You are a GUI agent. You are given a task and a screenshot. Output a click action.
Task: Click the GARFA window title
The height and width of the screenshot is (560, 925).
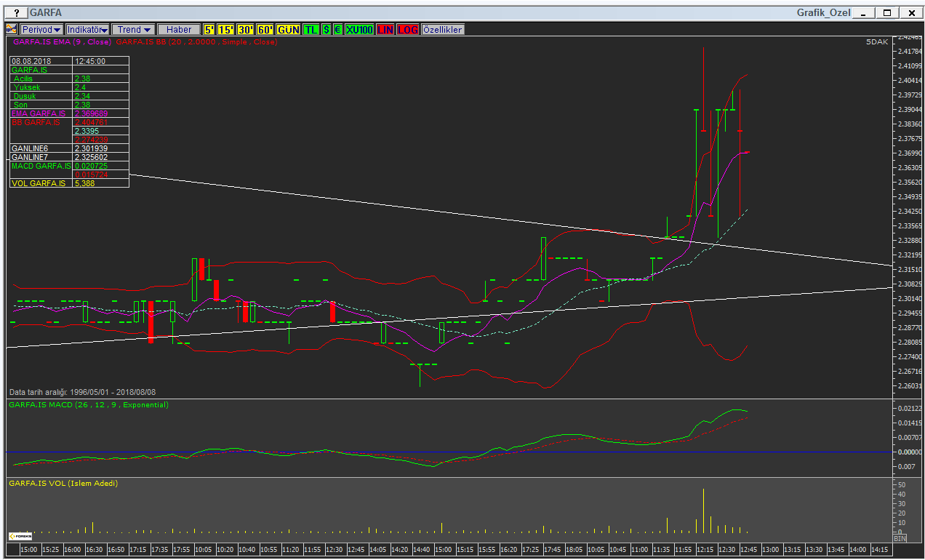(46, 12)
